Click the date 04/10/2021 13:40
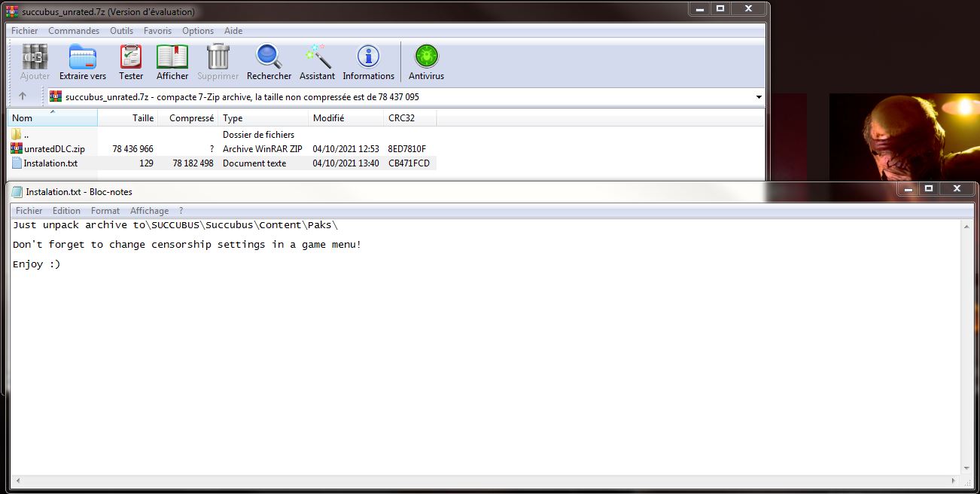This screenshot has height=494, width=980. coord(346,163)
